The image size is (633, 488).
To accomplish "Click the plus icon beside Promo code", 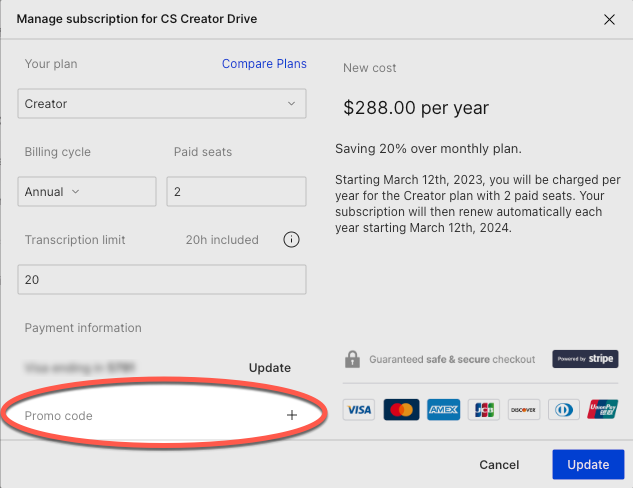I will pyautogui.click(x=292, y=415).
